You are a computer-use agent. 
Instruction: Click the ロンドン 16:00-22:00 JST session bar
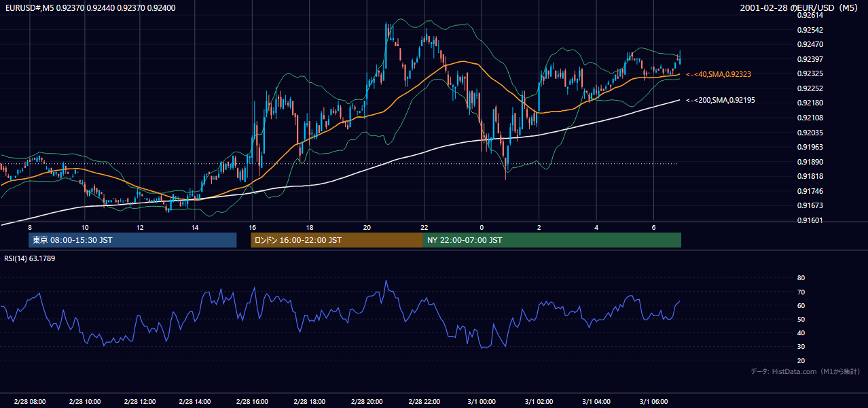[x=337, y=240]
